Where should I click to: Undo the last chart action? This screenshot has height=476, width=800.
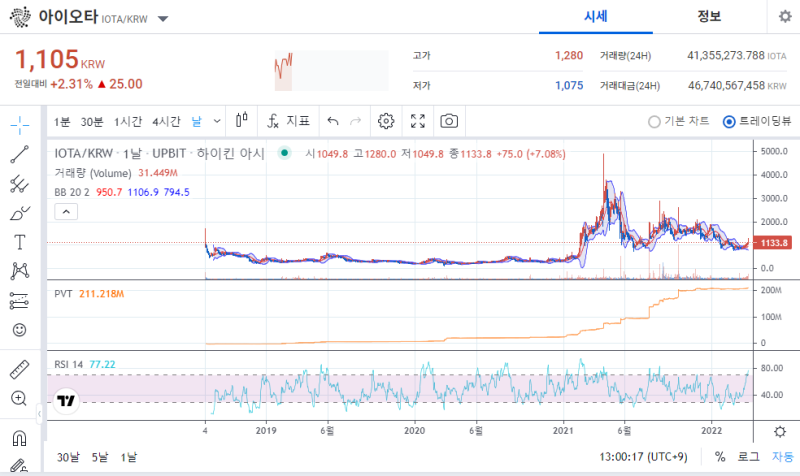pyautogui.click(x=333, y=121)
